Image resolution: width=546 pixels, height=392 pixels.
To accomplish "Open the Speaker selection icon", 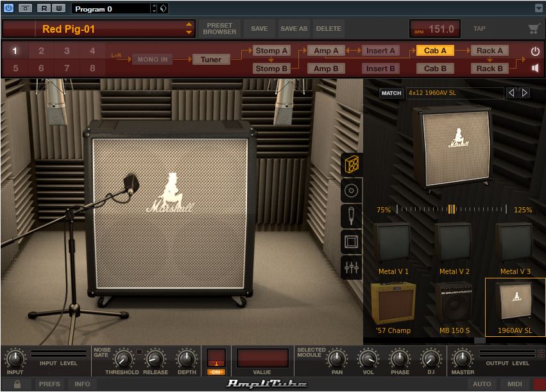I will pos(352,191).
